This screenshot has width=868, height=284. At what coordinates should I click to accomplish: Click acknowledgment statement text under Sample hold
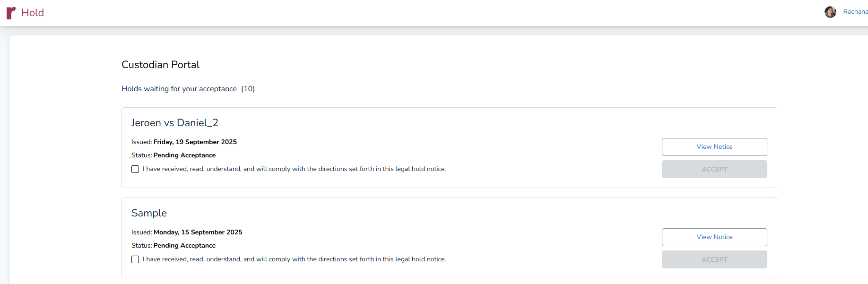[294, 259]
